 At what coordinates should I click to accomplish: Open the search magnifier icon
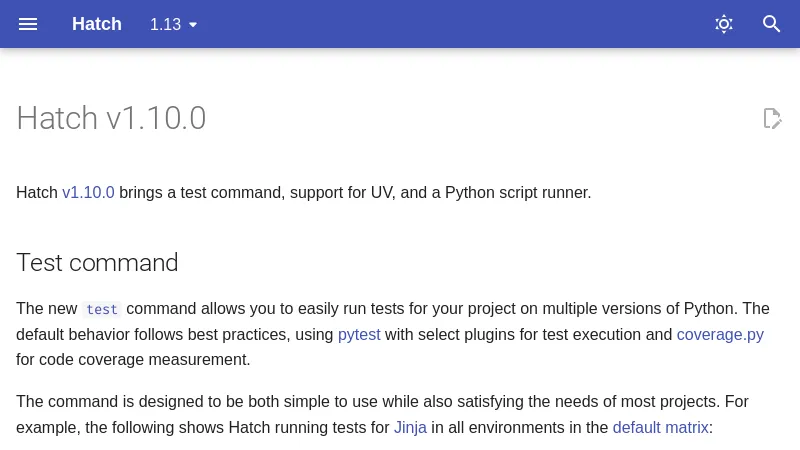(x=772, y=24)
